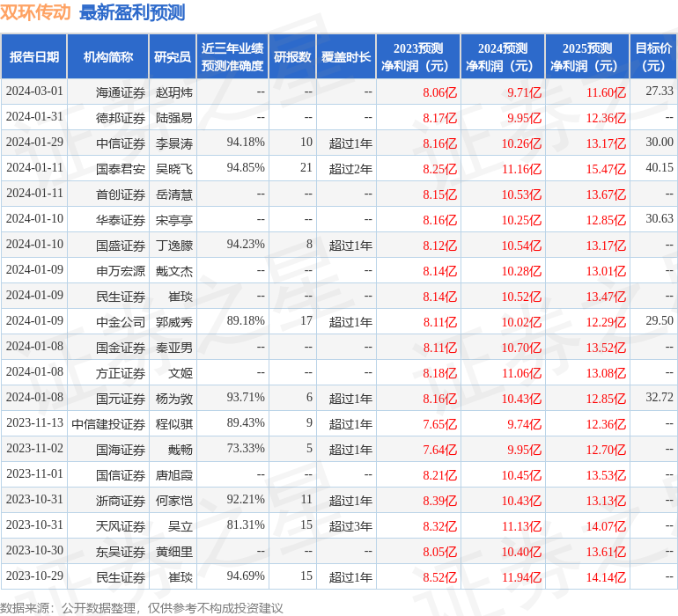678x616 pixels.
Task: Click analyst name 唐旭霞
Action: 173,474
